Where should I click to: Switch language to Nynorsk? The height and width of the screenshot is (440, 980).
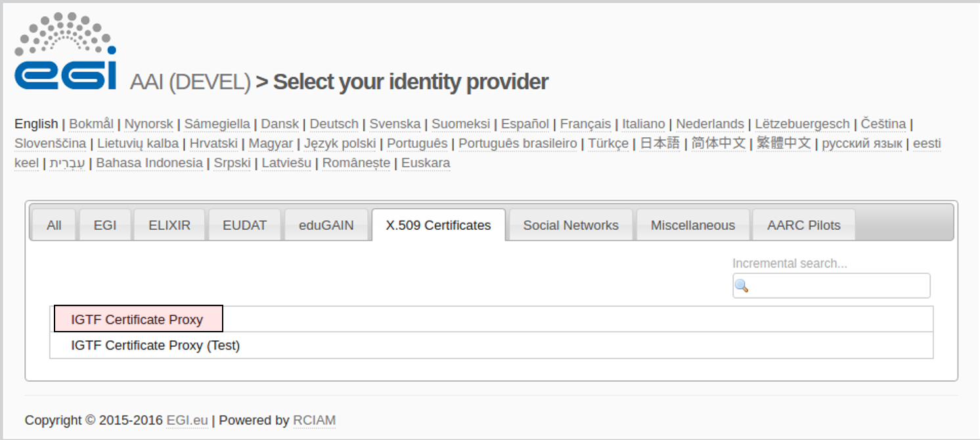coord(149,123)
